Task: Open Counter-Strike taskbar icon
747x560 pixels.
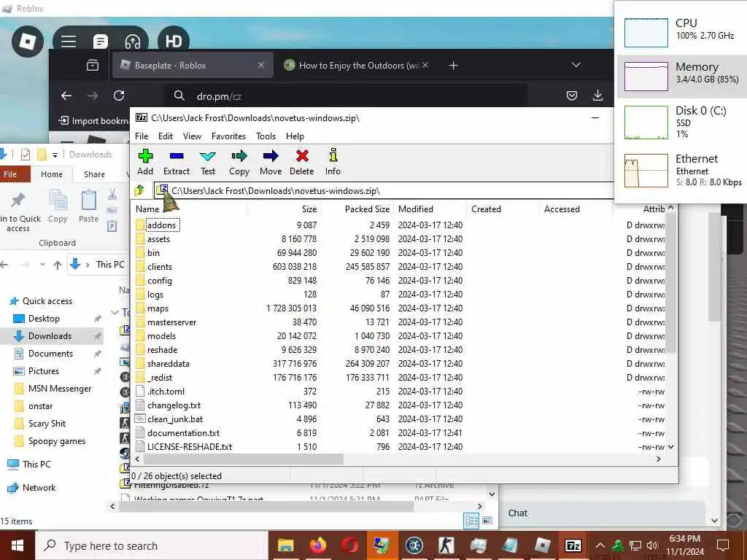Action: [446, 545]
